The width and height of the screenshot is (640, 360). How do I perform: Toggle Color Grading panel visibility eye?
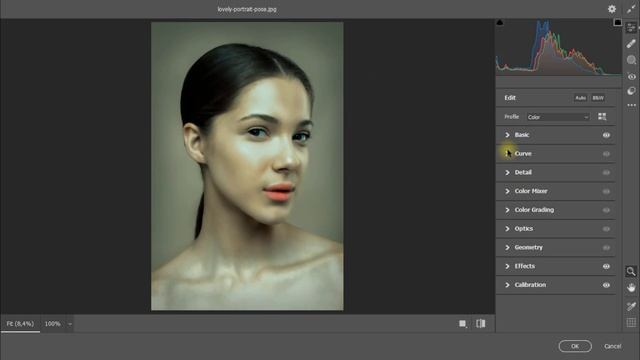click(606, 210)
